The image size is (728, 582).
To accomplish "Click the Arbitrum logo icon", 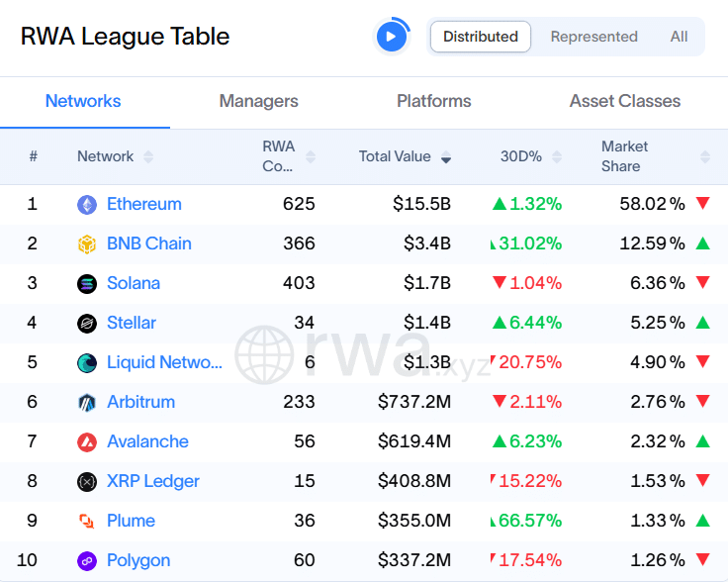I will pos(87,403).
